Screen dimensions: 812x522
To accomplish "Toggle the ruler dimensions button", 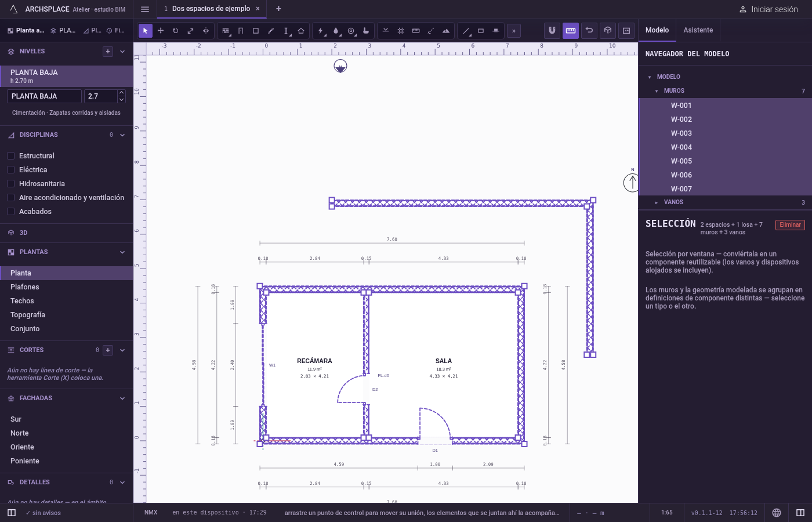I will point(571,31).
